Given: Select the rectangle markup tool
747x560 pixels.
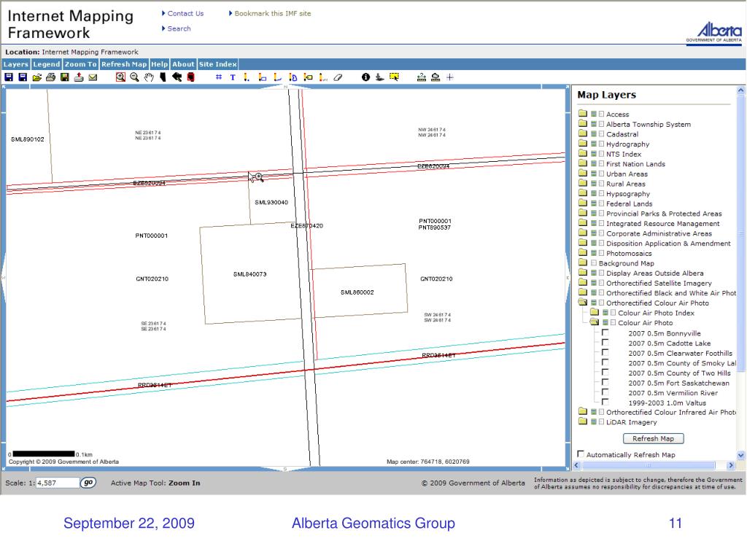Looking at the screenshot, I should coord(262,77).
